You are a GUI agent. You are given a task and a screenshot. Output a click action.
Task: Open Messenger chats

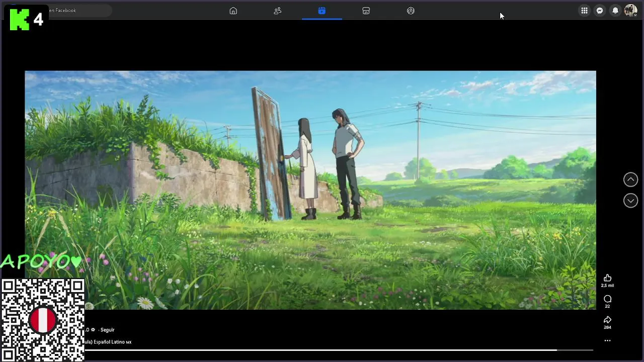(600, 11)
